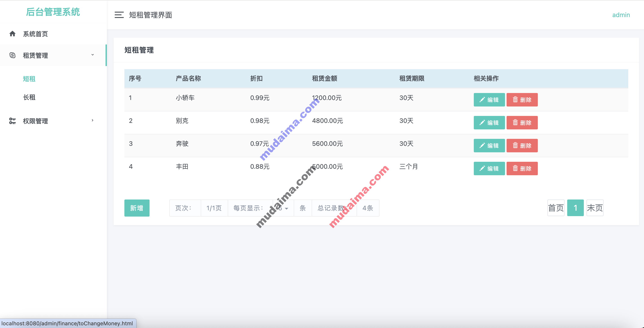Select page 1 in pagination
This screenshot has width=644, height=328.
pos(576,208)
